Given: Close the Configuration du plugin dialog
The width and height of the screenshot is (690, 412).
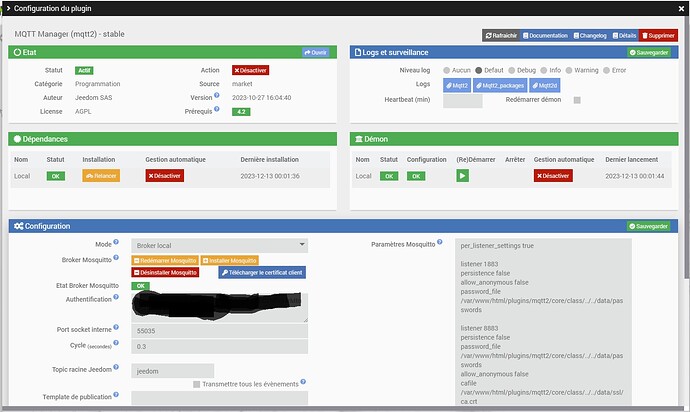Looking at the screenshot, I should tap(681, 8).
